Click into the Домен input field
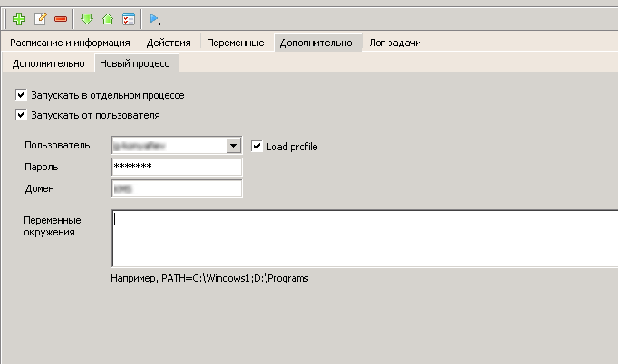The height and width of the screenshot is (364, 618). point(176,188)
